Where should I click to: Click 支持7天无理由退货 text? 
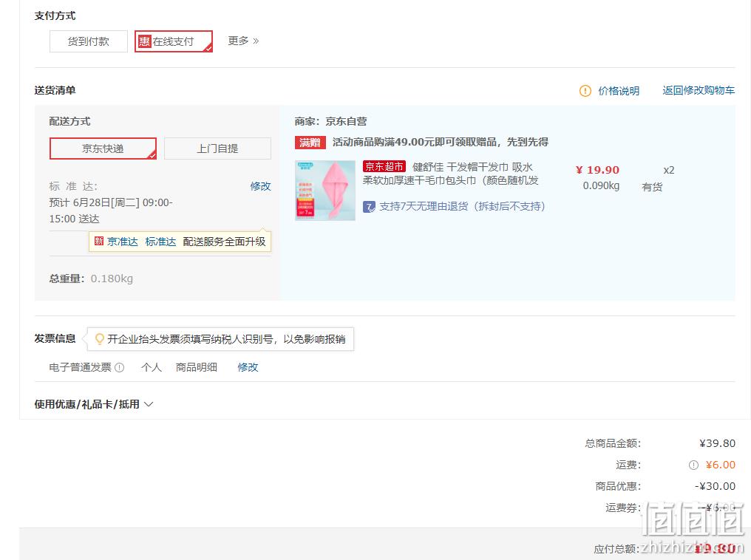click(462, 206)
